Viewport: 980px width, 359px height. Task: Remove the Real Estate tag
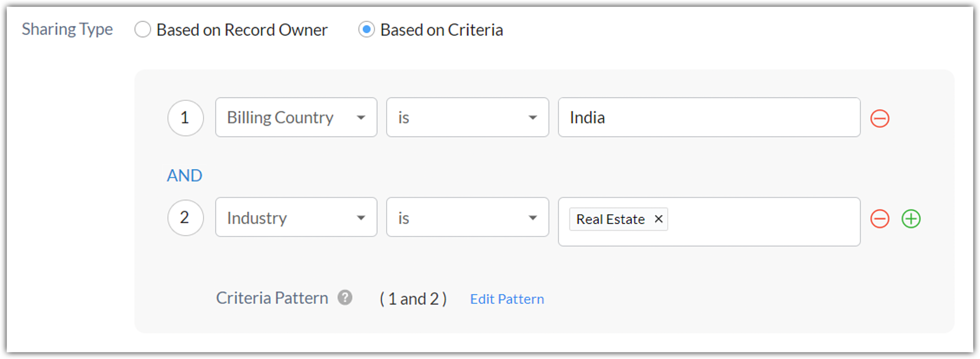(x=659, y=219)
